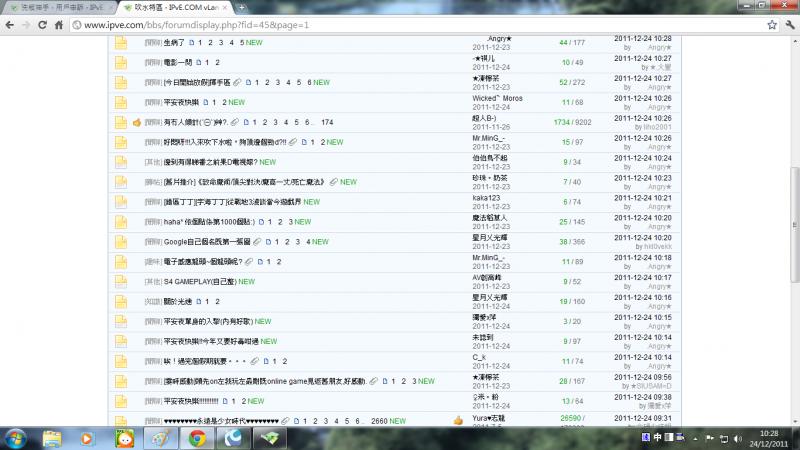Click the browser back arrow button
The height and width of the screenshot is (450, 800).
[x=11, y=23]
